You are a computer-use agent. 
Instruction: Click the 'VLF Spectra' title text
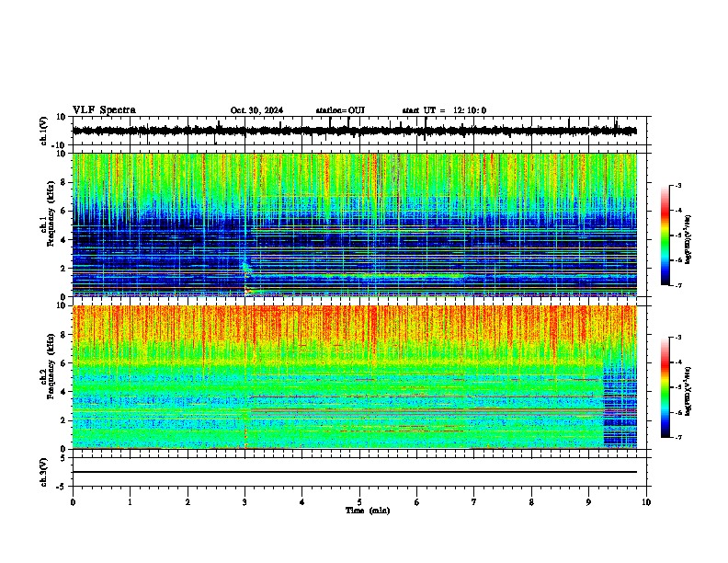click(104, 110)
